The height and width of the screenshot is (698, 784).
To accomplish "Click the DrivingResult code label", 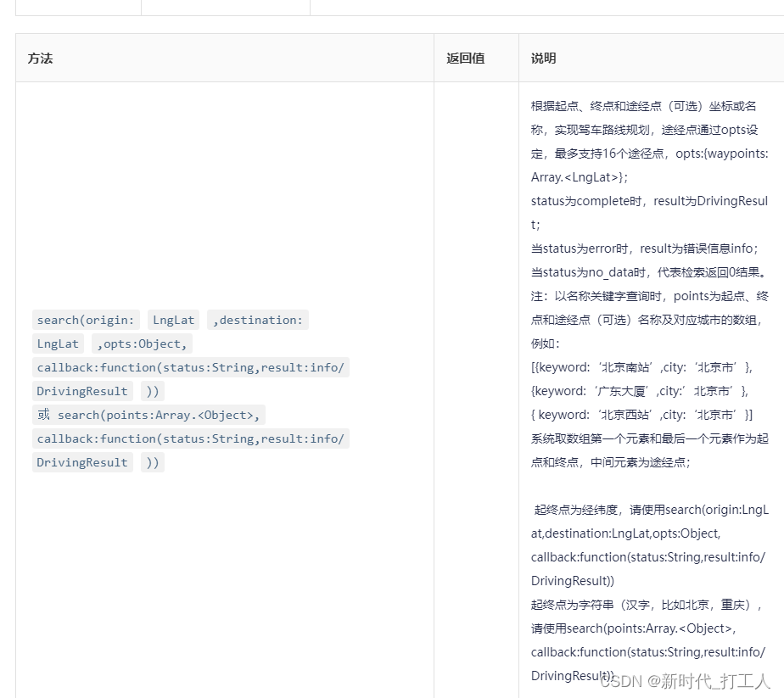I will pos(81,391).
